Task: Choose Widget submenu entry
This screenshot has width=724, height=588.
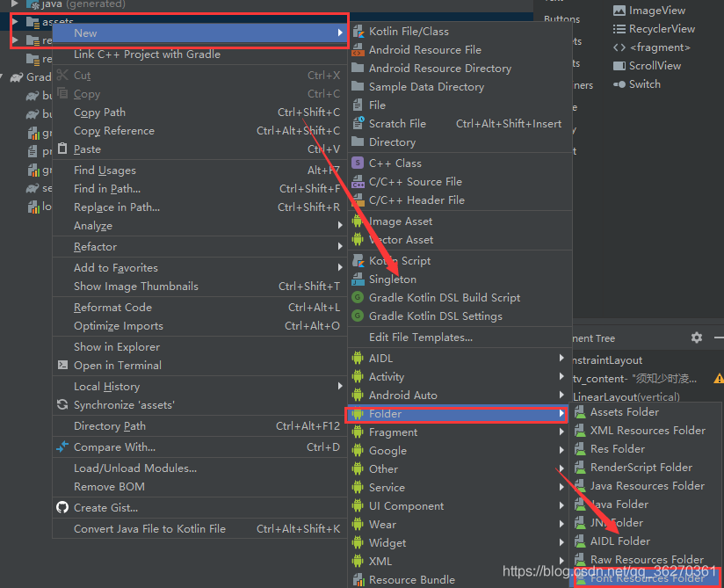Action: click(x=459, y=542)
